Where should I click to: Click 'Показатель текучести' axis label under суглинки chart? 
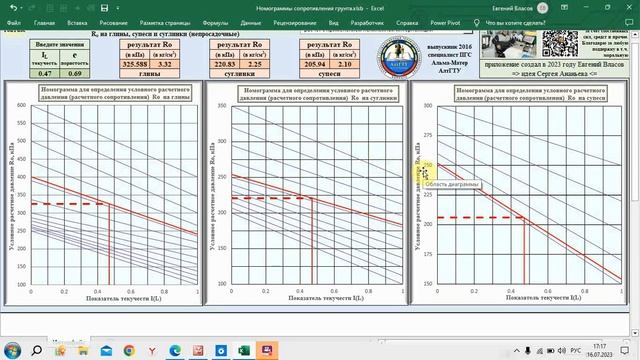[x=326, y=298]
